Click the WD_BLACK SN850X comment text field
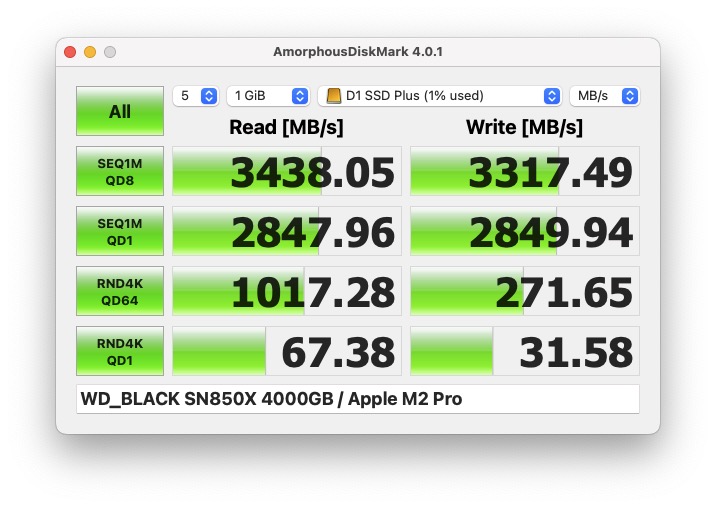This screenshot has height=508, width=716. 358,399
